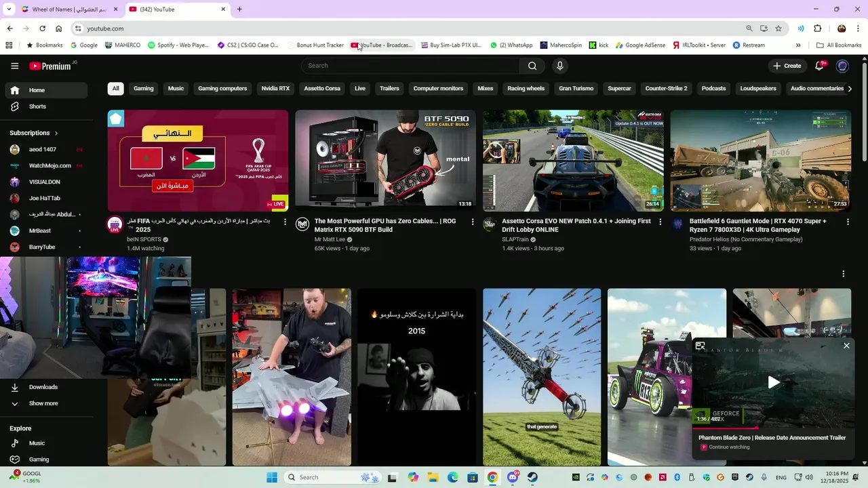
Task: Open the YouTube hamburger guide menu
Action: [14, 66]
